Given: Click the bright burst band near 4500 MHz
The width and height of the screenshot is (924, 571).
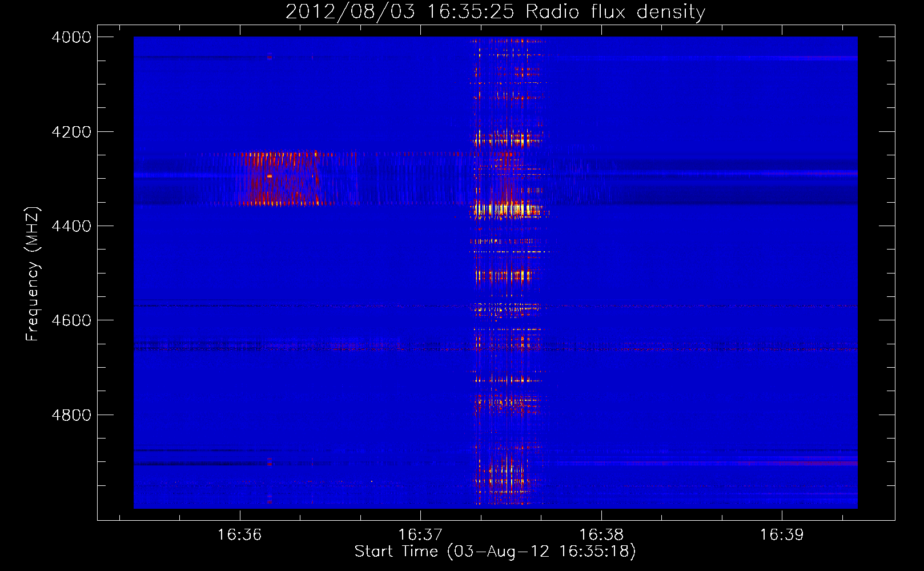Looking at the screenshot, I should (504, 276).
